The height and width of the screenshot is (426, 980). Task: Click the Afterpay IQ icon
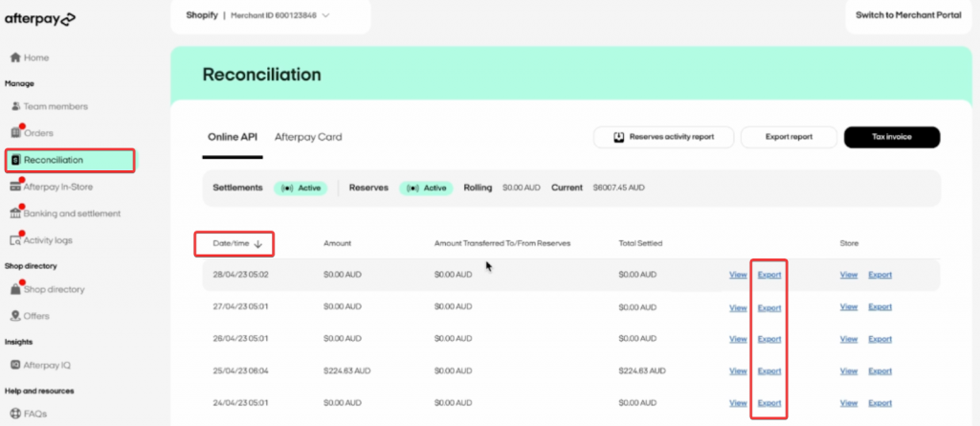click(15, 364)
